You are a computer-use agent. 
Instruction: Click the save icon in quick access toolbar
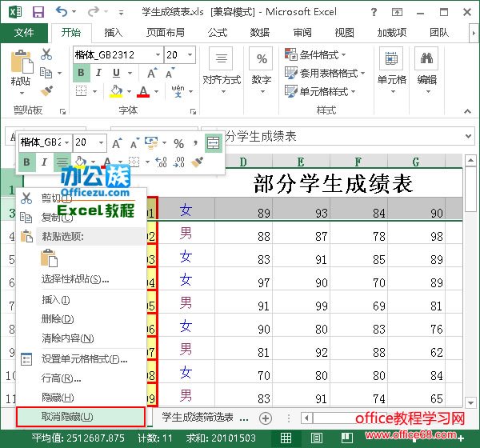click(x=38, y=12)
